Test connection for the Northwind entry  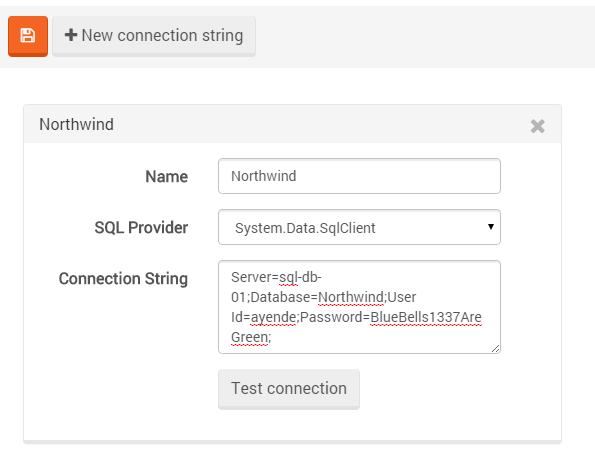point(289,389)
